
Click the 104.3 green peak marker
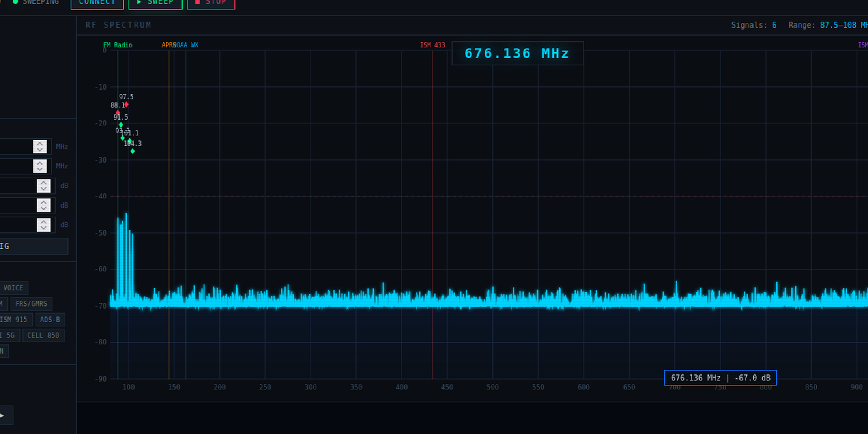pos(133,152)
